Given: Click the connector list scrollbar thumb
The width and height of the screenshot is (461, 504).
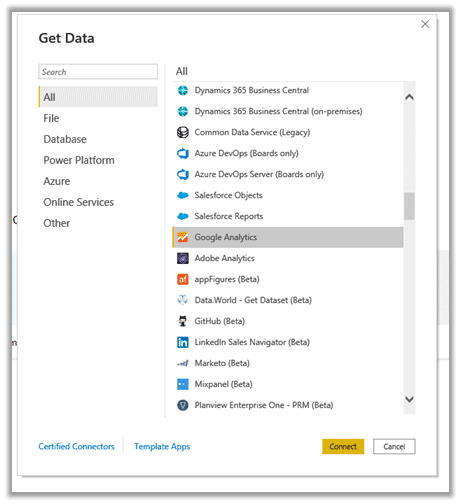Looking at the screenshot, I should click(x=409, y=206).
